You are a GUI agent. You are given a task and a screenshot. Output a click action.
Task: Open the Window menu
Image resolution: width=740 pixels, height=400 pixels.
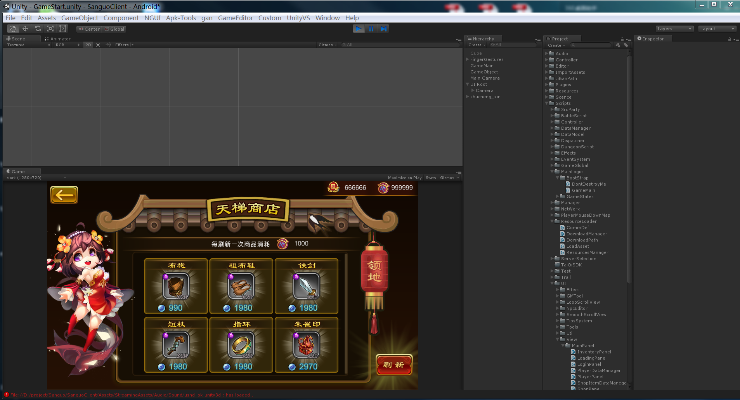tap(326, 18)
